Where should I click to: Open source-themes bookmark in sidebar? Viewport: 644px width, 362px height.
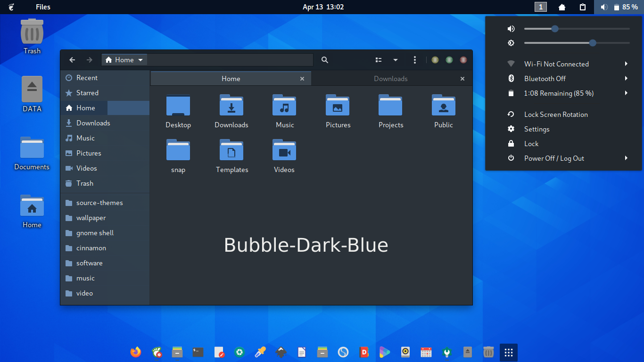pyautogui.click(x=105, y=203)
